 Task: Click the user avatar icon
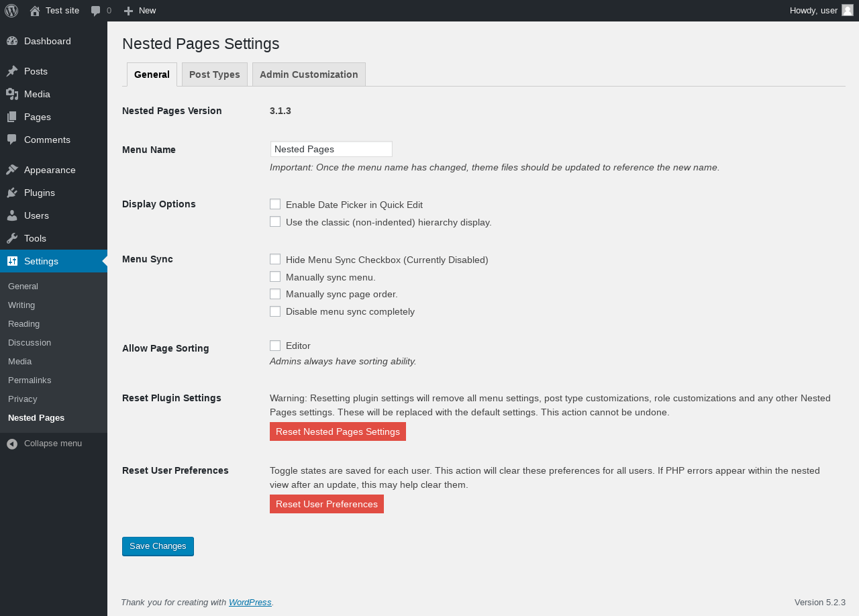point(848,10)
